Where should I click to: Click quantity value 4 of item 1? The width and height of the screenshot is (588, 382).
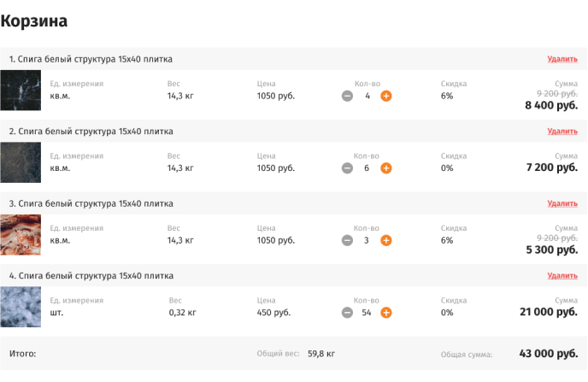coord(367,96)
